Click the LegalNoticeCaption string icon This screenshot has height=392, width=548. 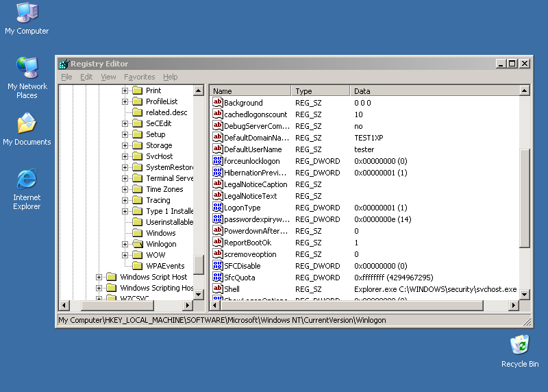[x=217, y=184]
